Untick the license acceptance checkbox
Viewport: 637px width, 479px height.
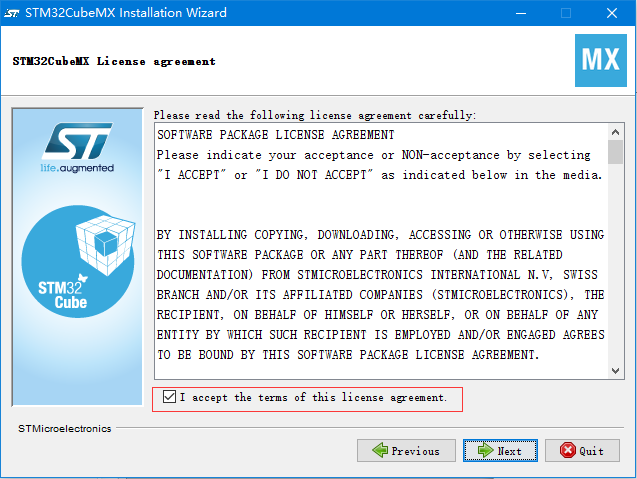(169, 397)
